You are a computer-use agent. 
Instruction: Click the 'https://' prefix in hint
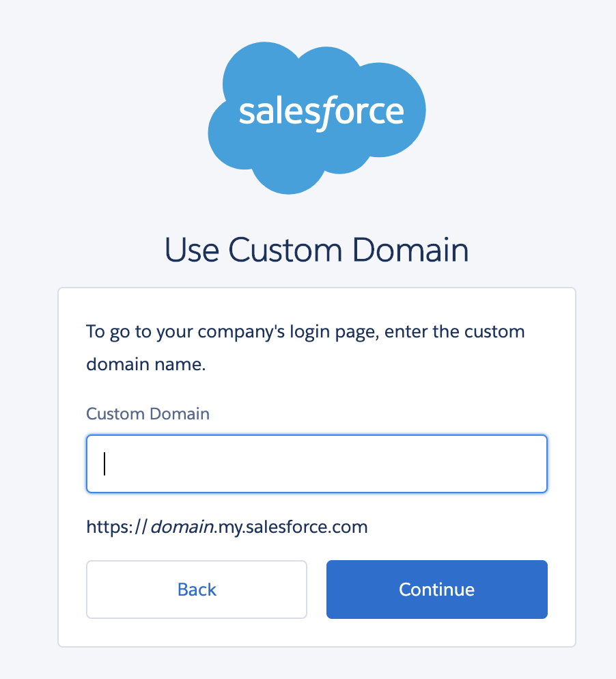click(x=117, y=527)
